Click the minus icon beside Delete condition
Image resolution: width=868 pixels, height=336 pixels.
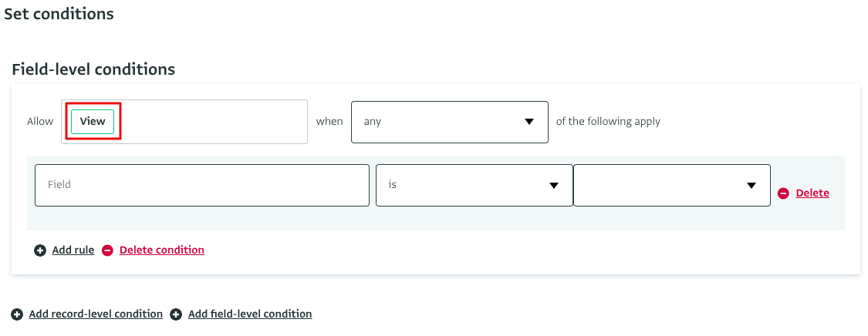tap(108, 250)
